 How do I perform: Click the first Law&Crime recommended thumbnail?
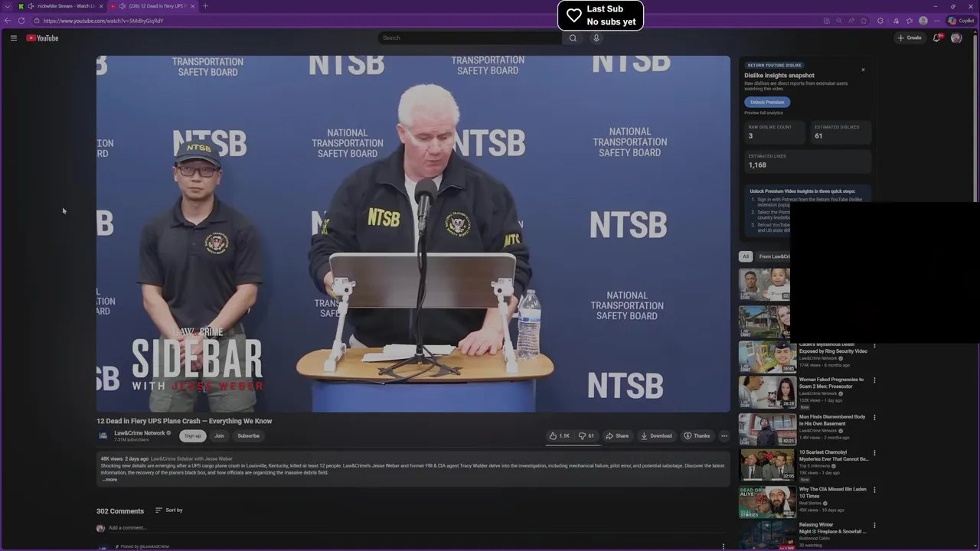[764, 284]
